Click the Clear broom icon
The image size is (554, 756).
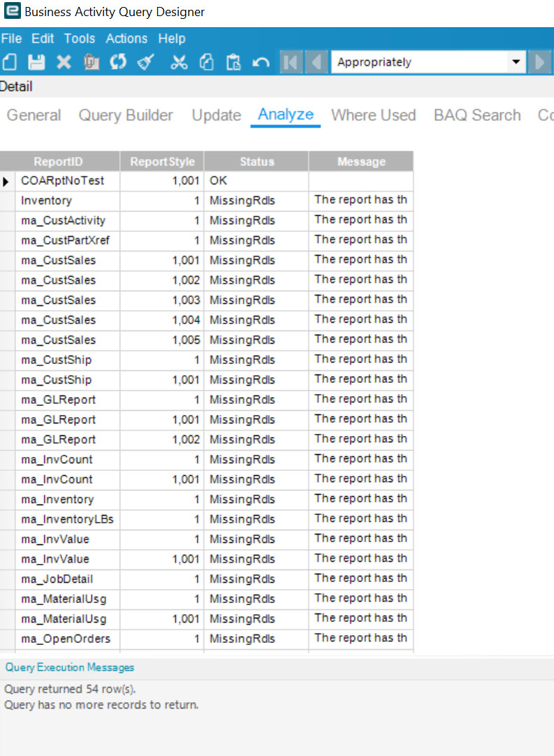(x=145, y=62)
